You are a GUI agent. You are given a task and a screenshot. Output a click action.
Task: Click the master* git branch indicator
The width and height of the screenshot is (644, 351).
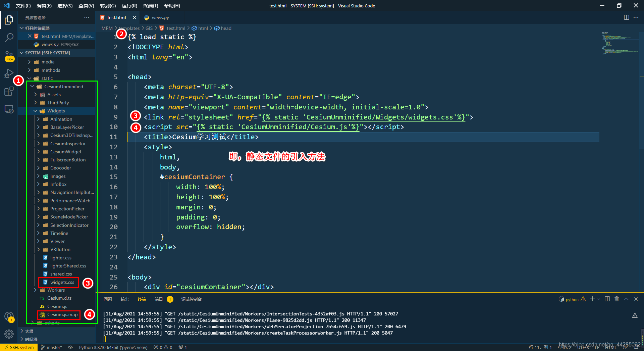click(51, 347)
